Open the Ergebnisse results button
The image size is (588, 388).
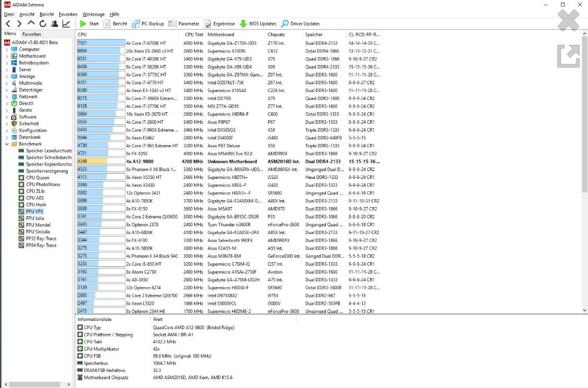click(x=208, y=23)
